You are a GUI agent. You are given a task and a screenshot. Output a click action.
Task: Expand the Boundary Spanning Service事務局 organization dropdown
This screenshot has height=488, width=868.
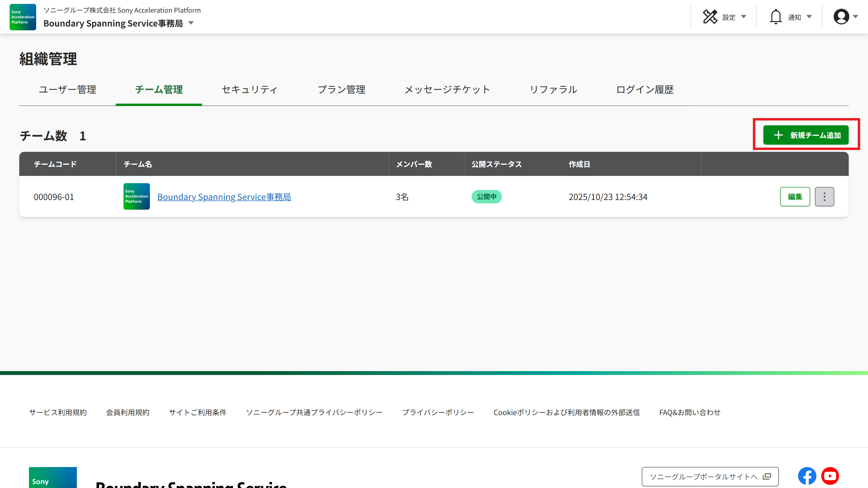click(x=191, y=23)
